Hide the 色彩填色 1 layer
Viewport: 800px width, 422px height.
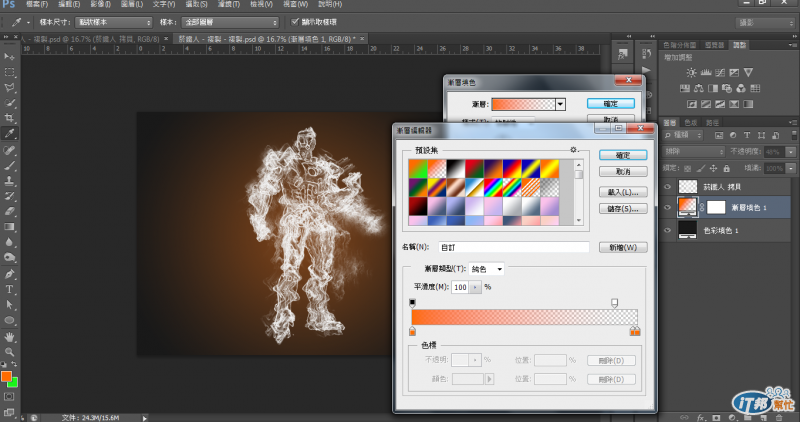[x=668, y=230]
